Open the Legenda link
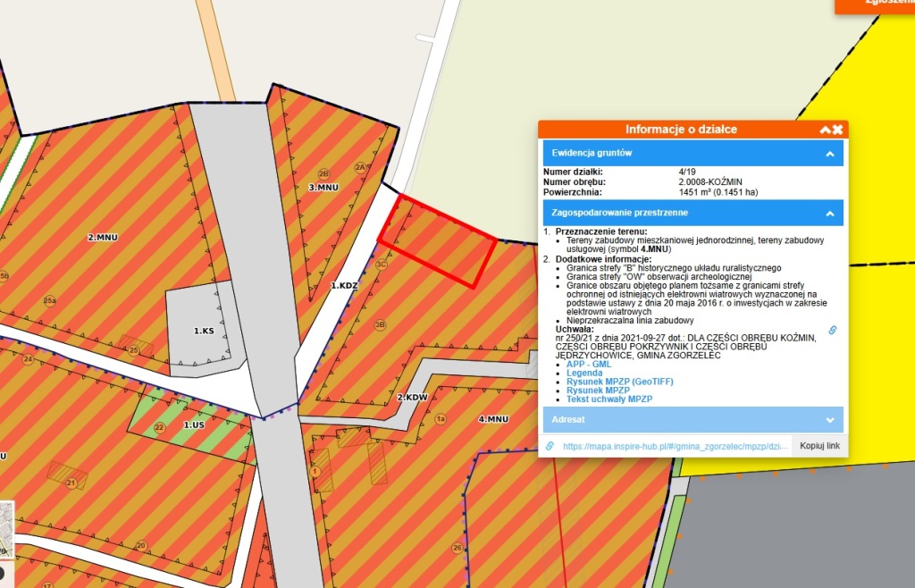Image resolution: width=915 pixels, height=588 pixels. click(x=584, y=374)
